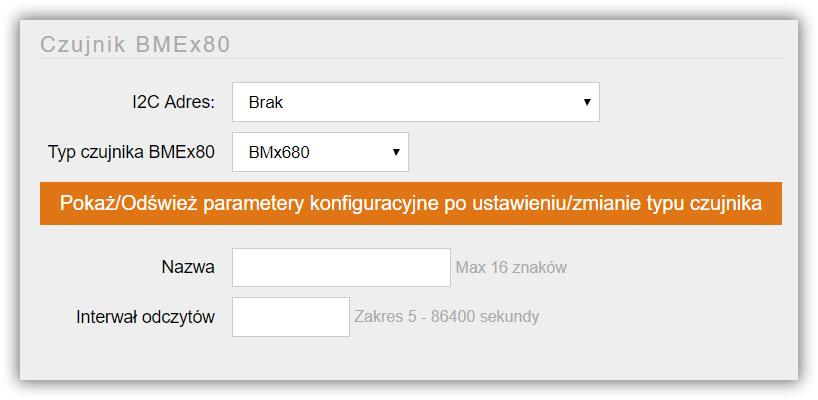Click the orange Pokaż/Odśwież parametery konfiguracyjne button
818x400 pixels.
click(x=411, y=203)
